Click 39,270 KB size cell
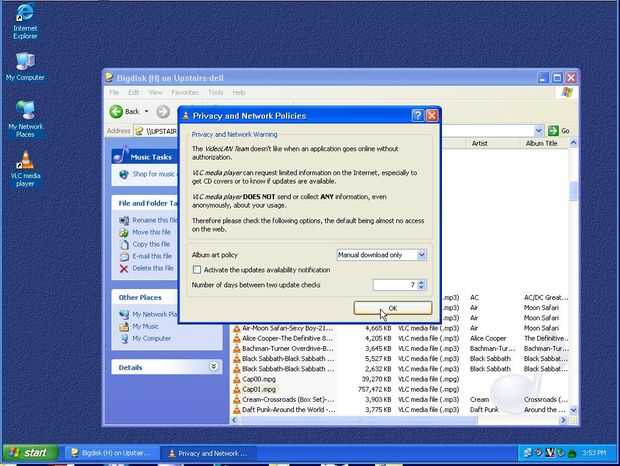 pos(376,379)
